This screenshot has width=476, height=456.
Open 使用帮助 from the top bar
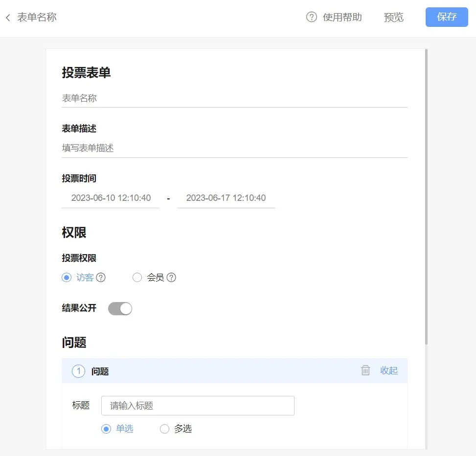coord(342,17)
